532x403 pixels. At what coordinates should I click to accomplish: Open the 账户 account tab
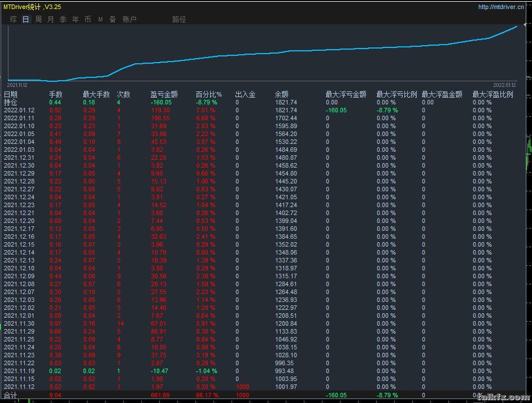(x=129, y=19)
